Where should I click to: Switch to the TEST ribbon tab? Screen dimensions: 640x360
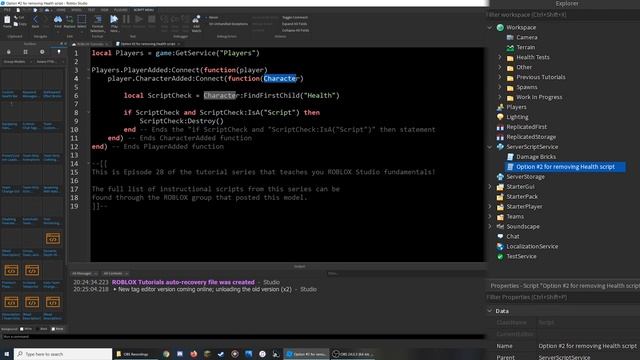91,10
